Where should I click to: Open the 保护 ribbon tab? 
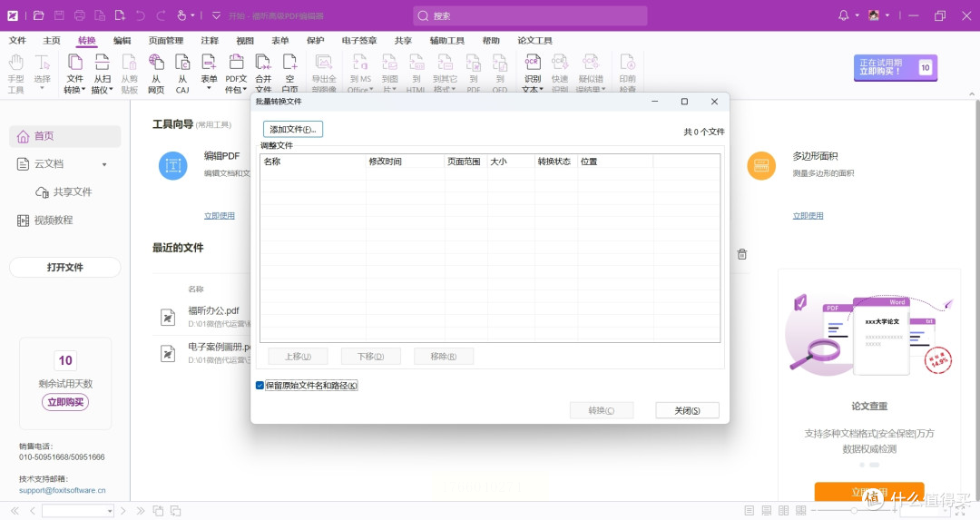(315, 41)
